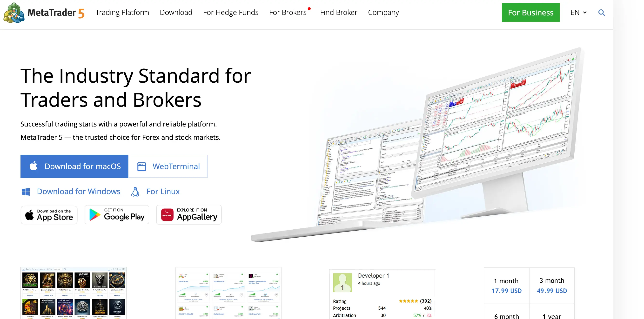Open the EN language dropdown
The width and height of the screenshot is (644, 319).
578,13
